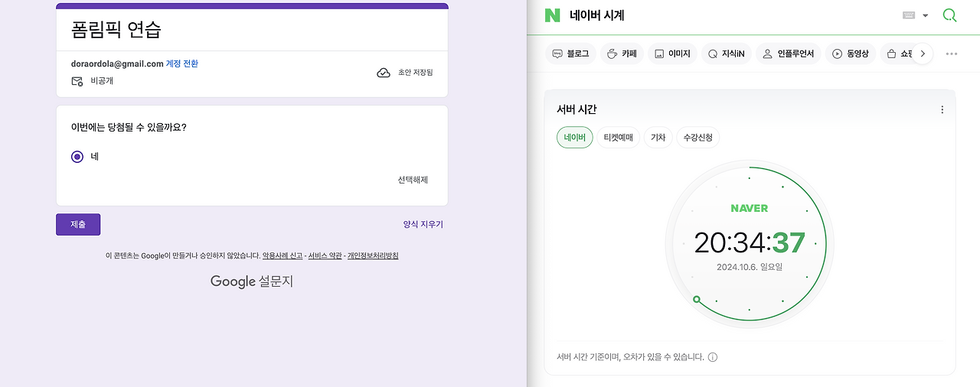Click the 네이버 시계 search query text
This screenshot has width=980, height=387.
[597, 15]
